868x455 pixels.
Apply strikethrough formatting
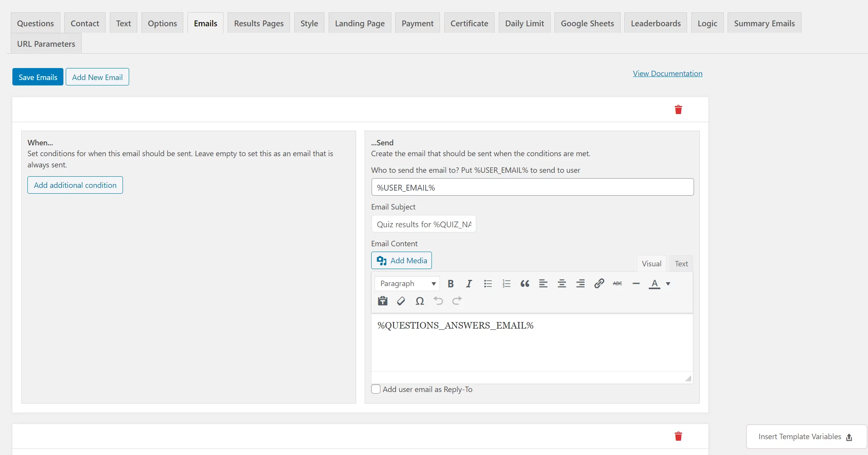coord(617,283)
